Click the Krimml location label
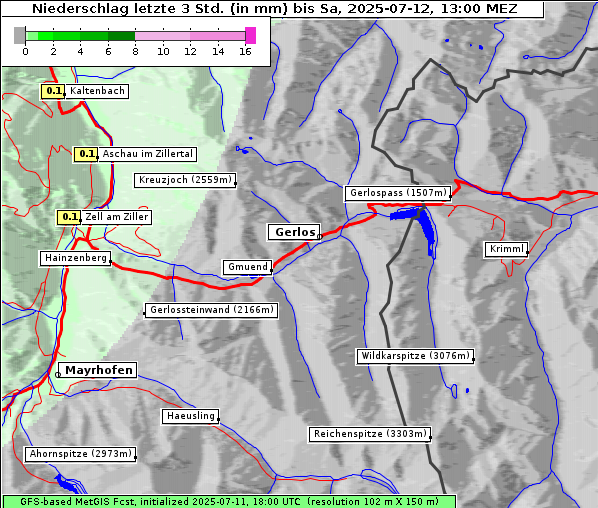Screen dimensions: 598x508 [506, 249]
